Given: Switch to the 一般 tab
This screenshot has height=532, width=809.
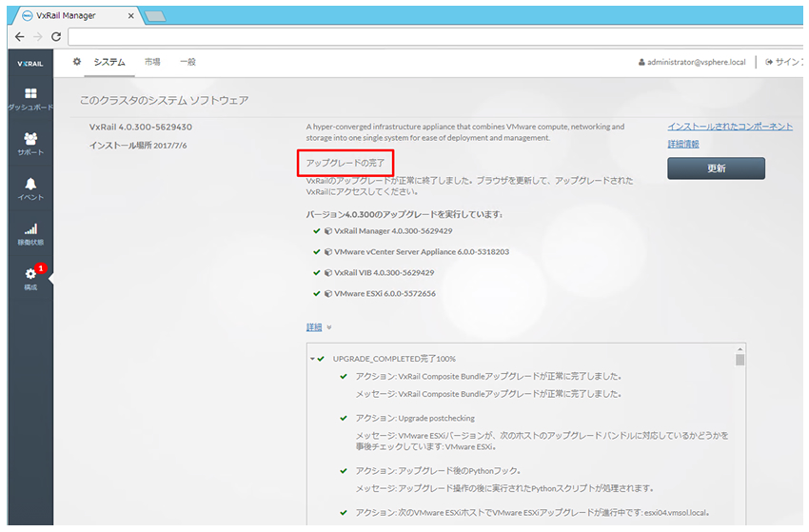Looking at the screenshot, I should [187, 62].
